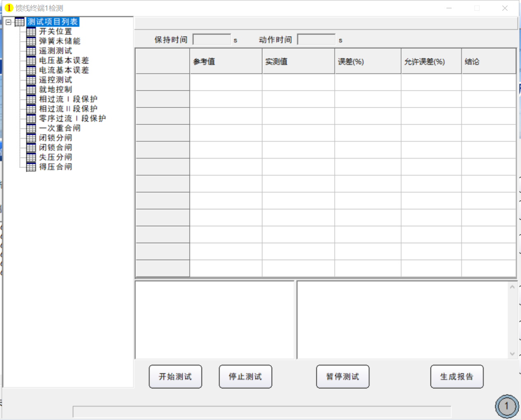Click the log panel scrollbar down arrow

coord(512,354)
